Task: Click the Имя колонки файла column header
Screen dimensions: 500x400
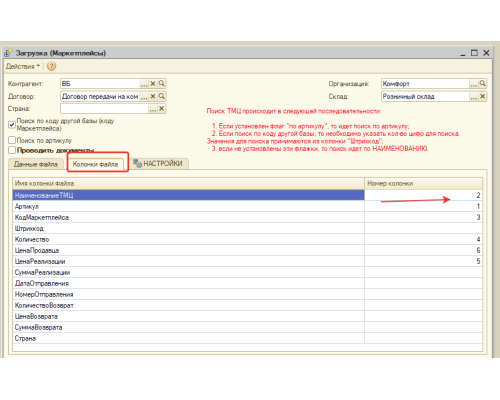Action: pyautogui.click(x=189, y=183)
